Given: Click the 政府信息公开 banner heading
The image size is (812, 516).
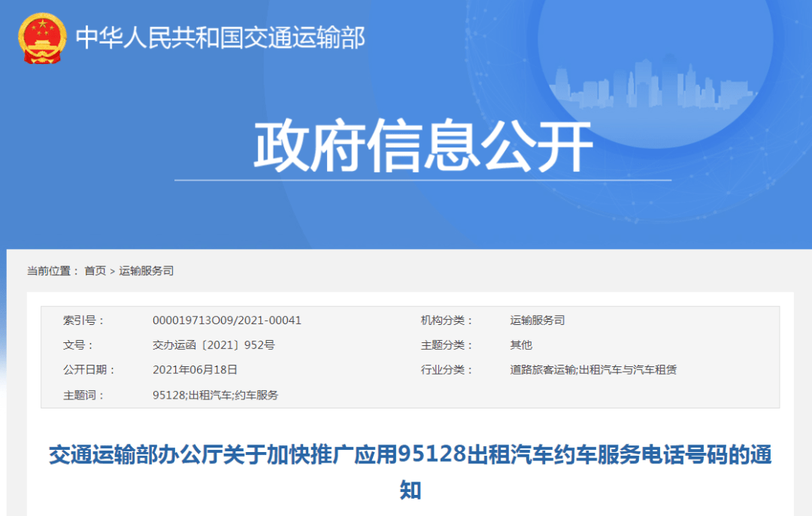Looking at the screenshot, I should pyautogui.click(x=423, y=145).
